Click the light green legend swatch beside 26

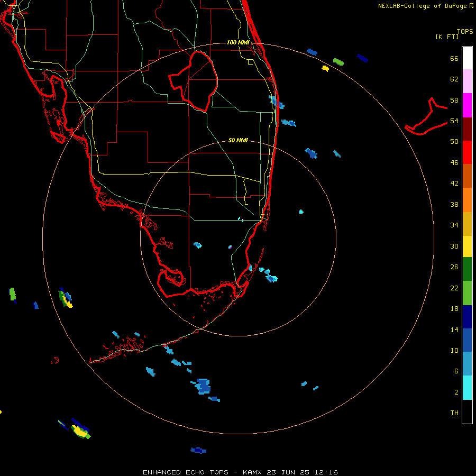click(x=467, y=293)
